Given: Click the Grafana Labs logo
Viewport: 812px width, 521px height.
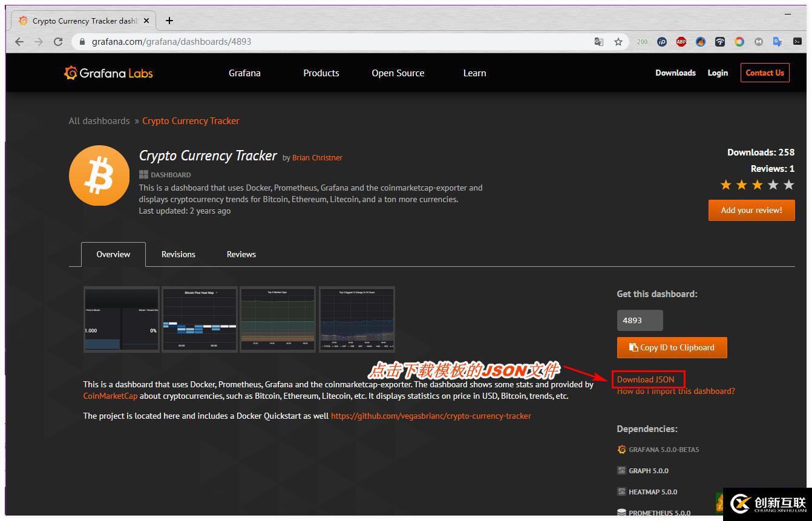Looking at the screenshot, I should click(108, 73).
